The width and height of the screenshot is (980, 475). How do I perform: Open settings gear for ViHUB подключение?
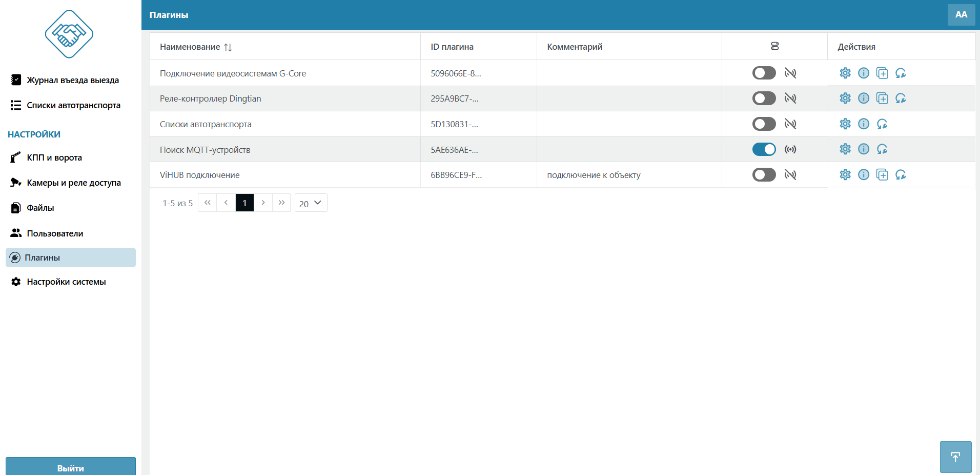pyautogui.click(x=845, y=175)
